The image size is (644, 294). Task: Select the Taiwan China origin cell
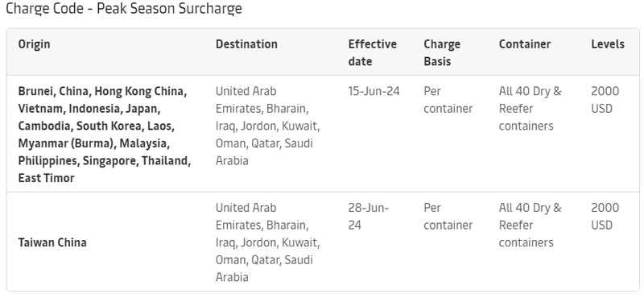point(52,242)
